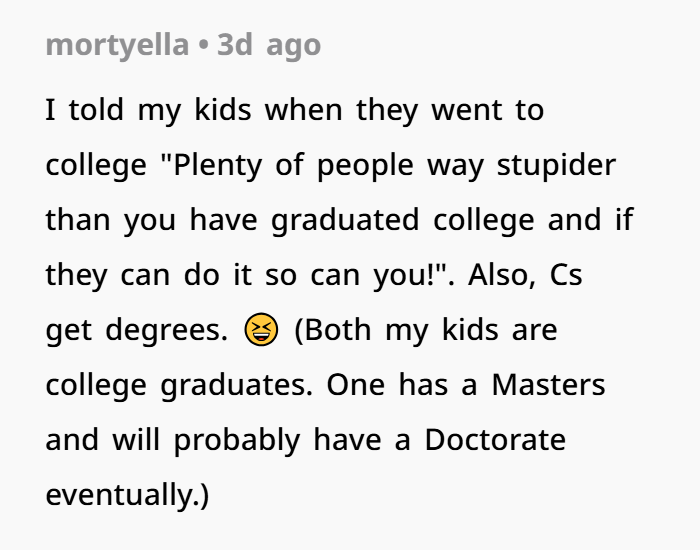The width and height of the screenshot is (700, 550).
Task: Click the '3d ago' comment timestamp
Action: (x=269, y=45)
